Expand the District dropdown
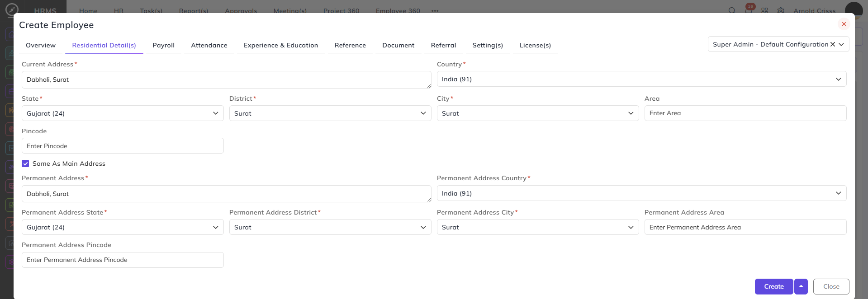868x299 pixels. (330, 113)
